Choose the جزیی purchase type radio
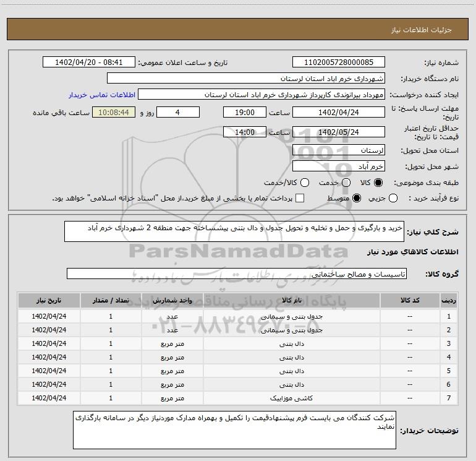This screenshot has width=476, height=461. (x=393, y=199)
